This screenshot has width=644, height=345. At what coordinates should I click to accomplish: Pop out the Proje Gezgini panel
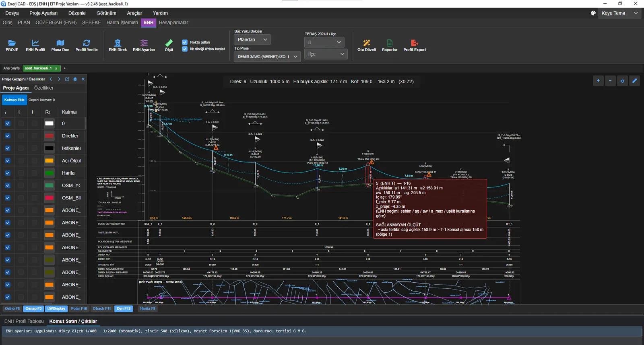click(67, 79)
